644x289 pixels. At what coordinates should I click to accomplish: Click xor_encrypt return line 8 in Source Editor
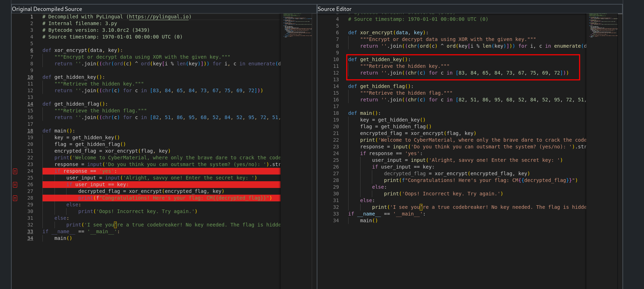click(x=473, y=46)
